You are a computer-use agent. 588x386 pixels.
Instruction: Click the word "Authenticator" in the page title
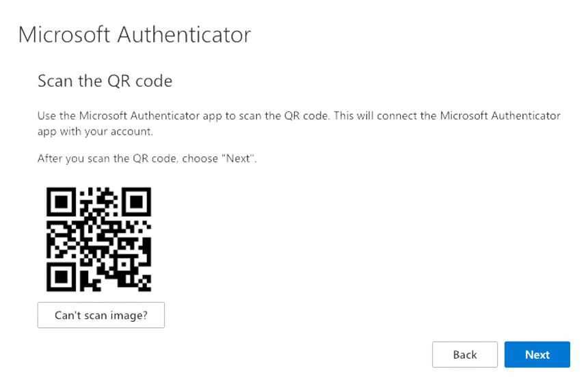(x=184, y=35)
